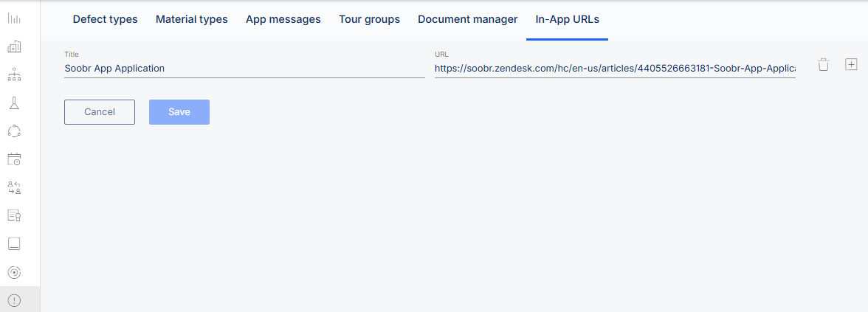Select the circular target sidebar icon
Viewport: 868px width, 312px height.
14,272
